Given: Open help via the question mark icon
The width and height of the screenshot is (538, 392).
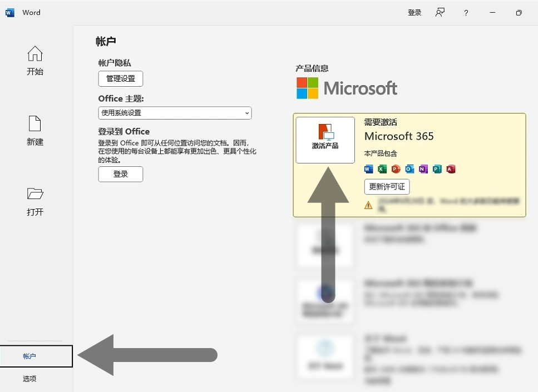Looking at the screenshot, I should [466, 13].
